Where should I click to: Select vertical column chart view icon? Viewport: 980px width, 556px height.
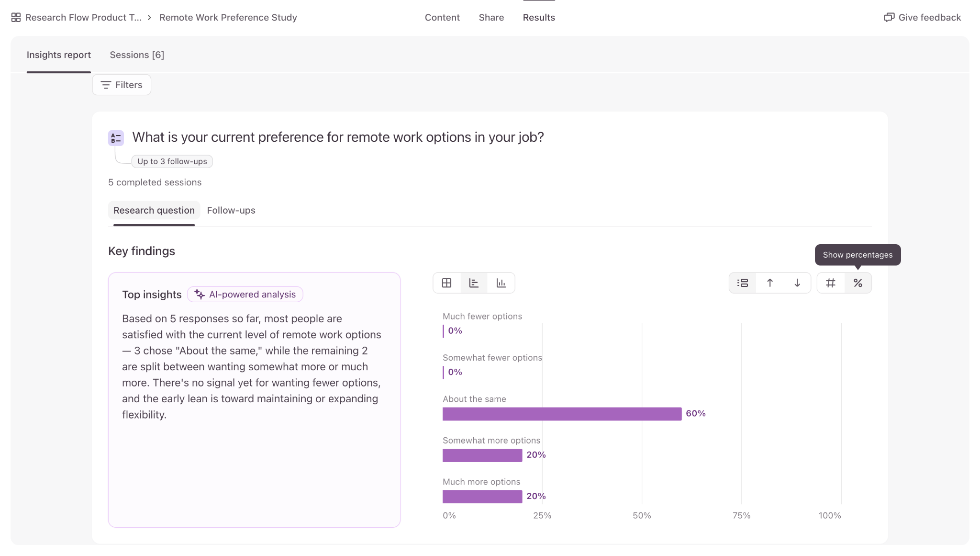point(501,283)
